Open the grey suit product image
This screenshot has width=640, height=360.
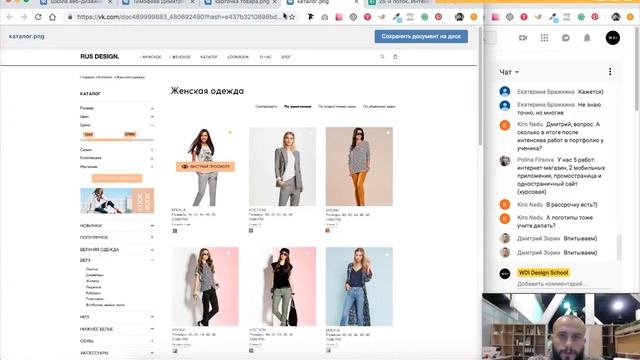click(282, 167)
